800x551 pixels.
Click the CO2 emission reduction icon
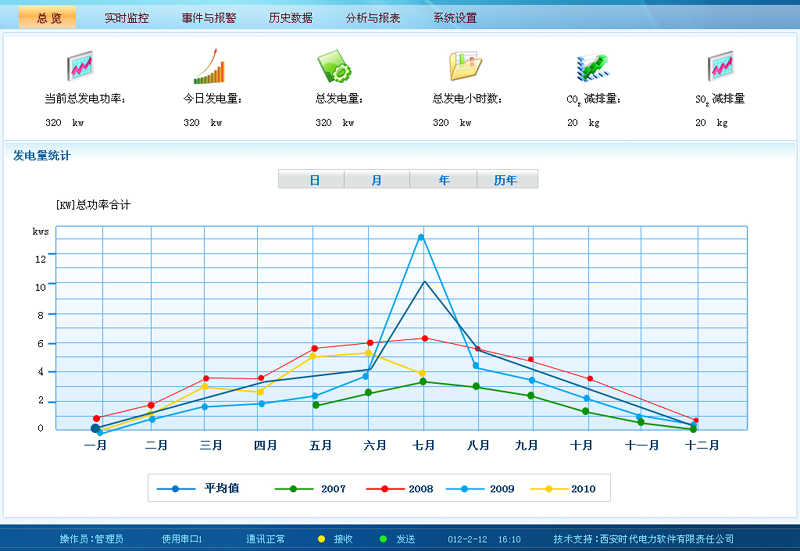[593, 66]
